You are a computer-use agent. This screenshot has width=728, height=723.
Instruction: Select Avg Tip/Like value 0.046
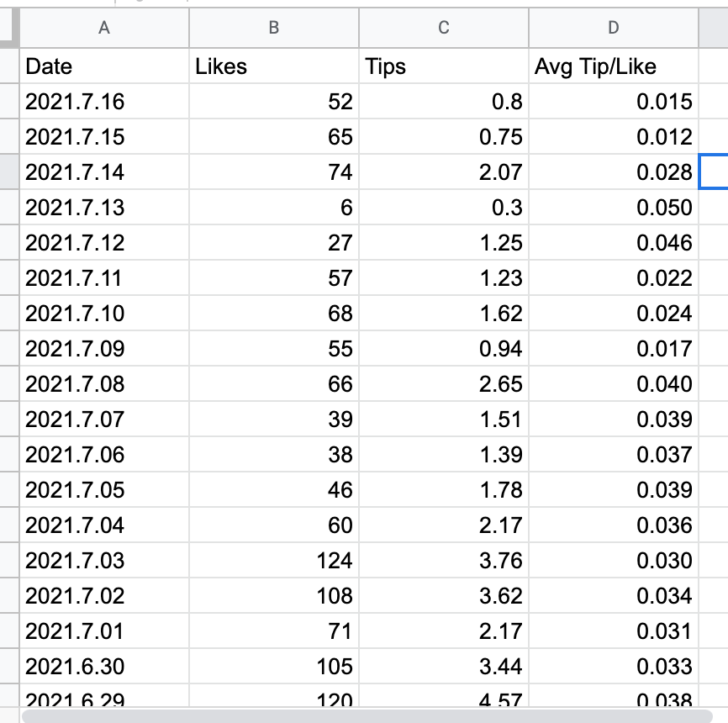(614, 242)
